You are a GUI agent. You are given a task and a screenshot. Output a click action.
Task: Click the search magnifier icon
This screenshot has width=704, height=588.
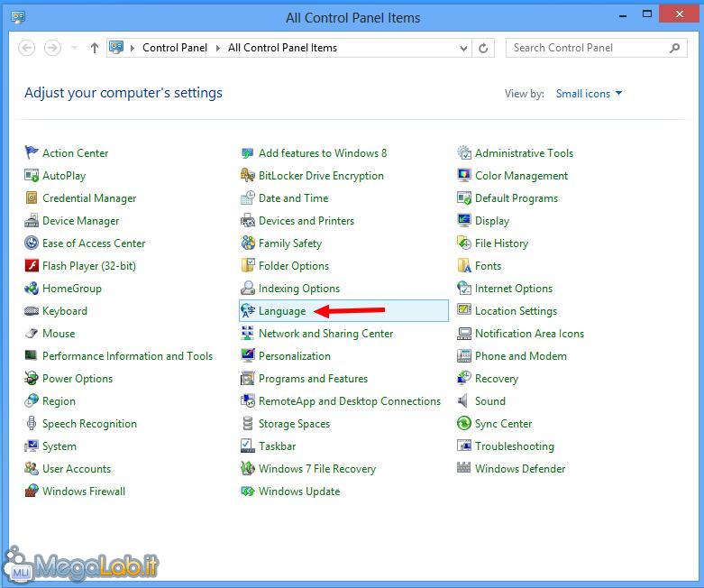click(674, 48)
